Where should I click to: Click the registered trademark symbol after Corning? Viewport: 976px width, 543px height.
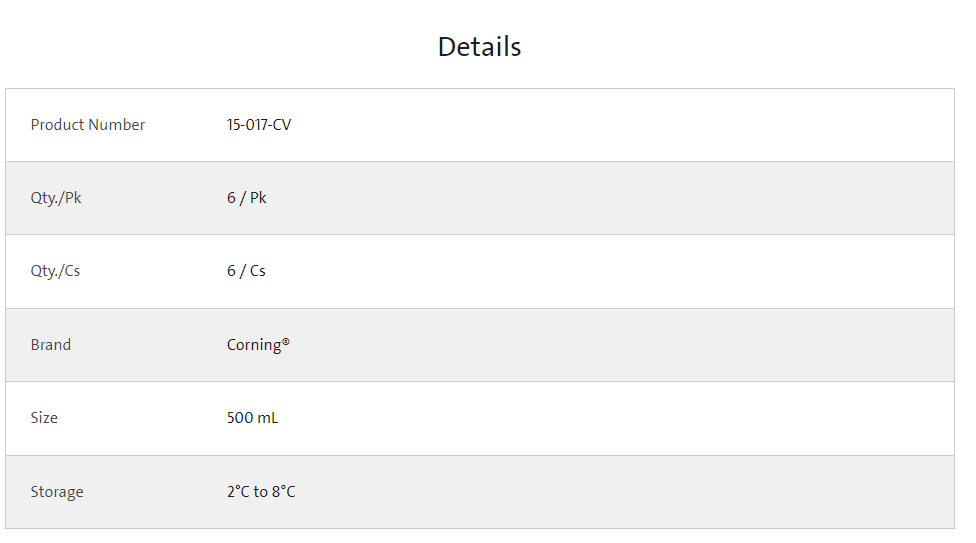coord(286,341)
